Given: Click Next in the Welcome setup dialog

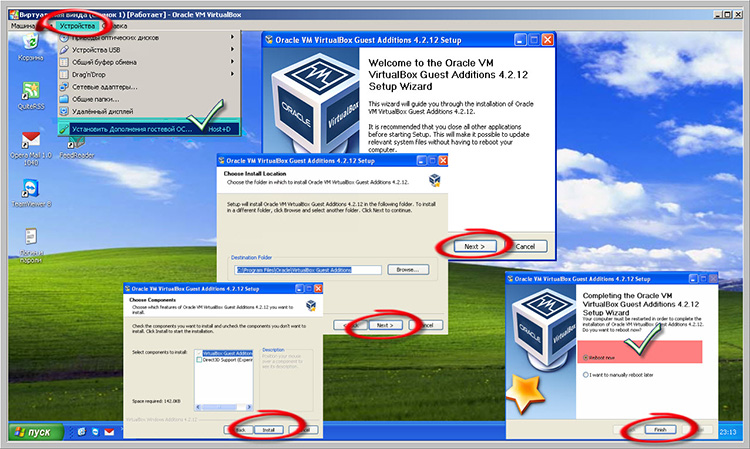Looking at the screenshot, I should (x=474, y=246).
